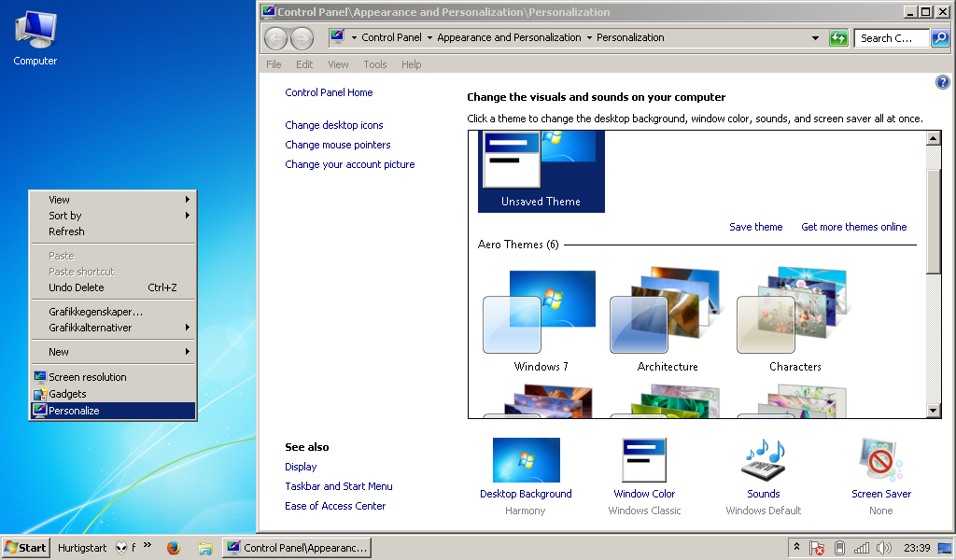The width and height of the screenshot is (956, 560).
Task: Choose Refresh in the context menu
Action: point(113,231)
